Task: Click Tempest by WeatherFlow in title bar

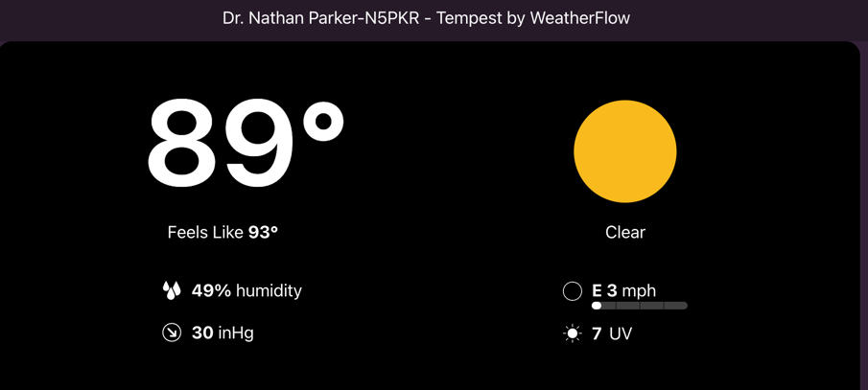Action: click(x=533, y=18)
